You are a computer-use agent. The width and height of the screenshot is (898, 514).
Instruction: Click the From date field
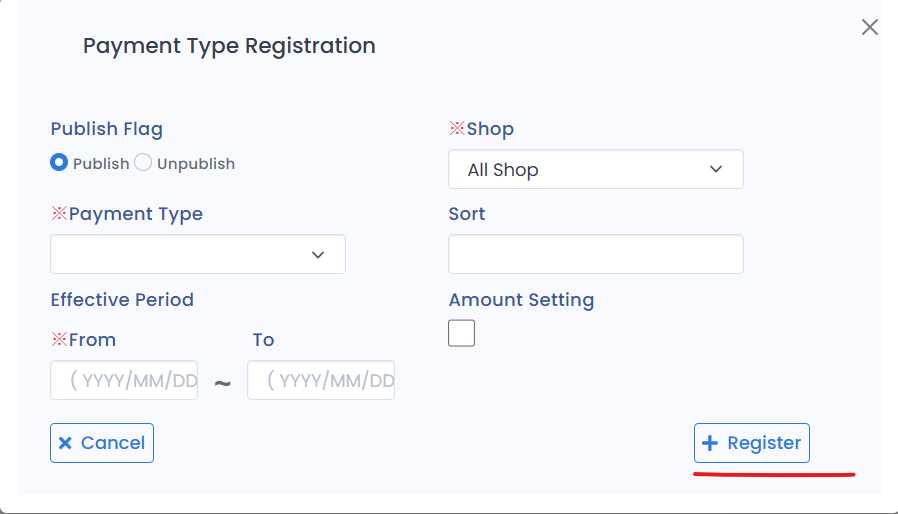tap(124, 380)
